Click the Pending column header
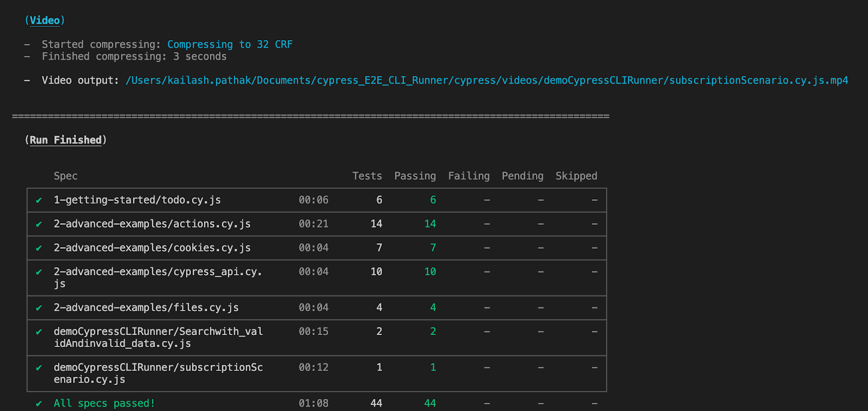This screenshot has width=868, height=411. click(522, 176)
